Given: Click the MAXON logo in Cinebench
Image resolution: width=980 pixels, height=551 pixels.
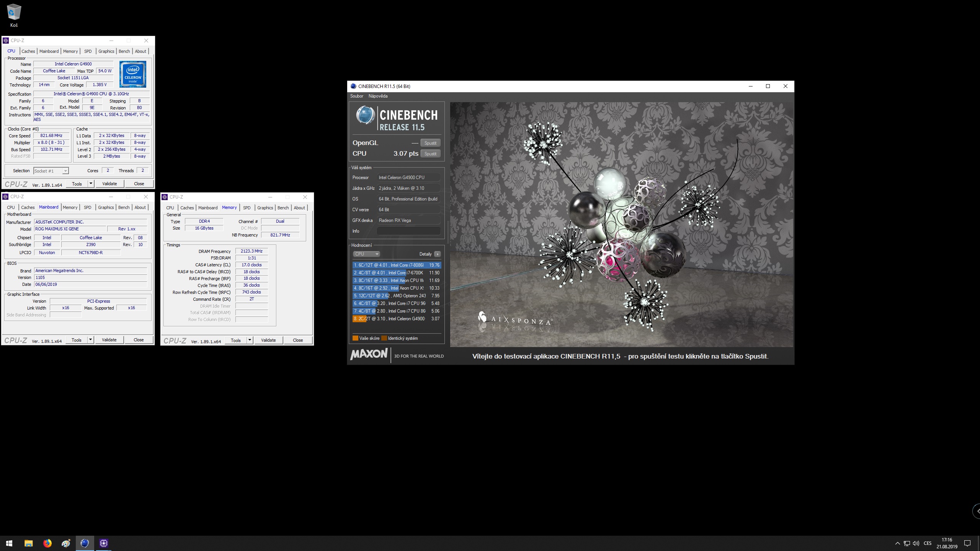Looking at the screenshot, I should point(369,354).
